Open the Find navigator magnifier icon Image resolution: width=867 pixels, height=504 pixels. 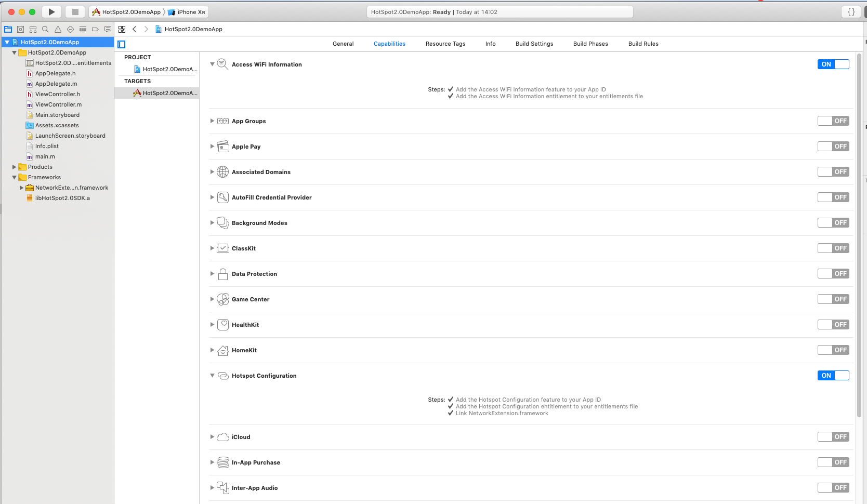tap(46, 30)
